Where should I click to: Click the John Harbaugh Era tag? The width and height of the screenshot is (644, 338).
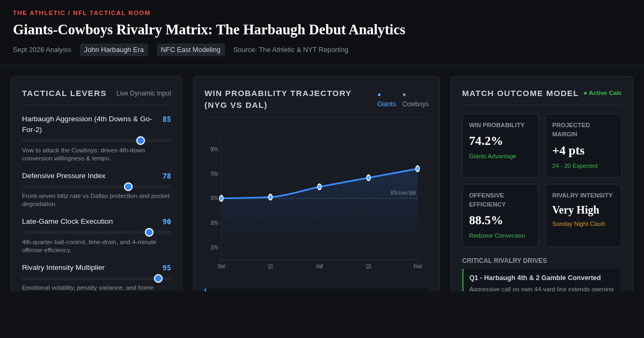pyautogui.click(x=114, y=50)
